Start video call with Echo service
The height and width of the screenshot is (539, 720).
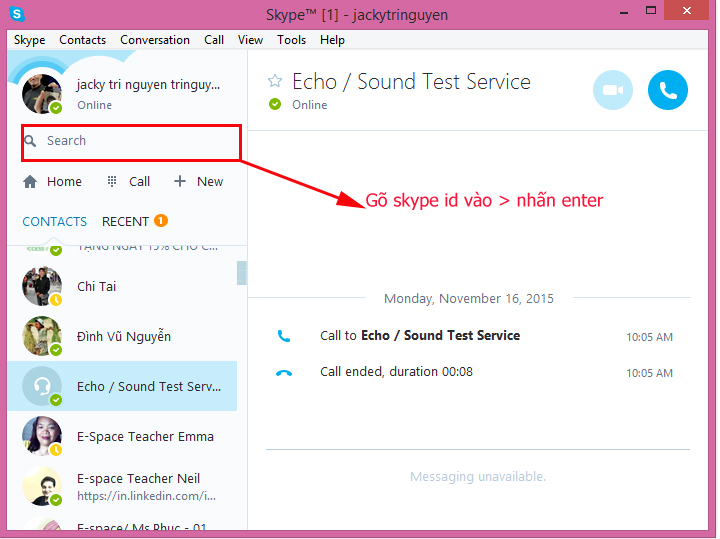tap(613, 91)
